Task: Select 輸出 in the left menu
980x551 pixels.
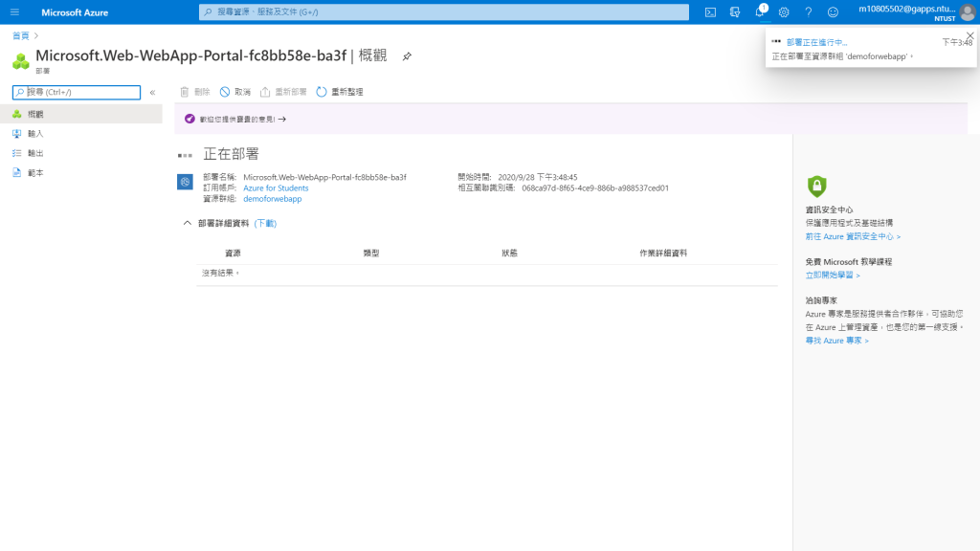Action: coord(81,153)
